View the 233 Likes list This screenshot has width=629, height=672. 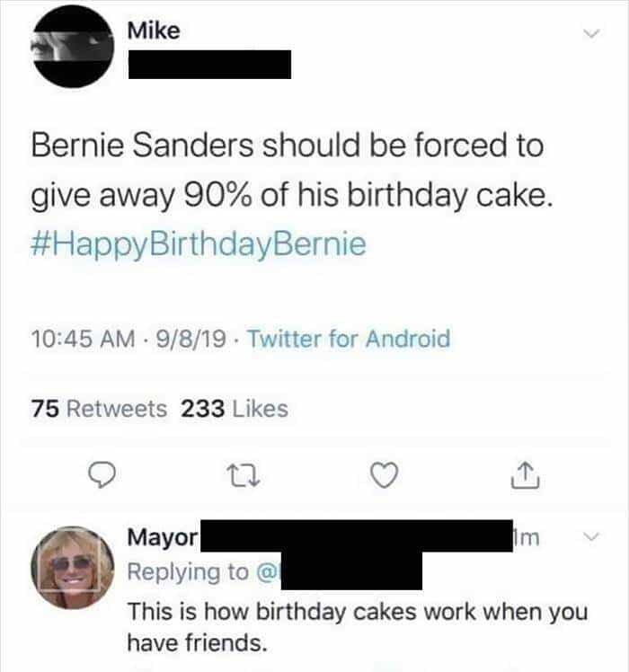[235, 409]
